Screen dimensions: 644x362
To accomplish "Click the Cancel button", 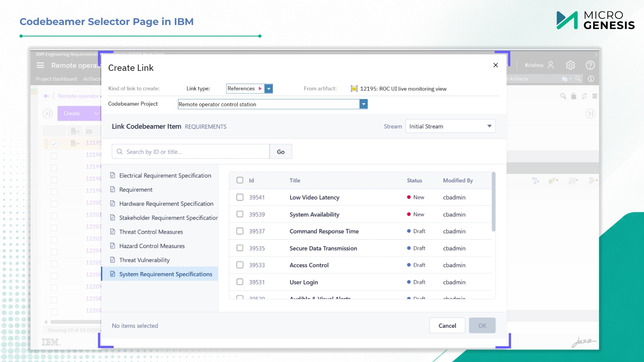I will point(447,325).
